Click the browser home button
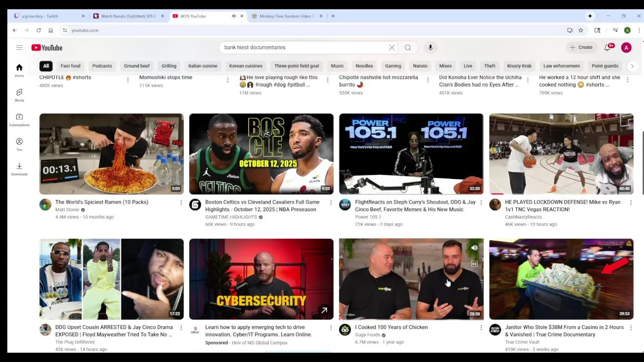644x362 pixels. point(50,30)
